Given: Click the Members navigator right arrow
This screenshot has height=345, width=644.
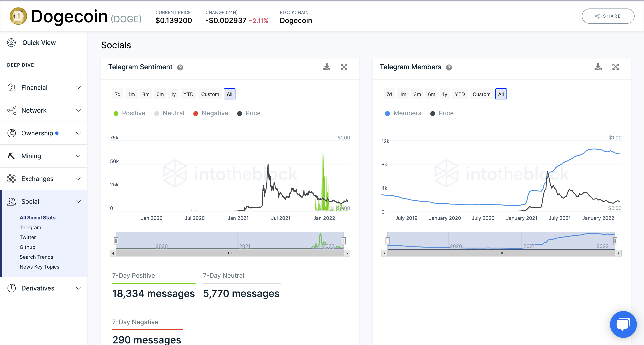Looking at the screenshot, I should tap(619, 253).
